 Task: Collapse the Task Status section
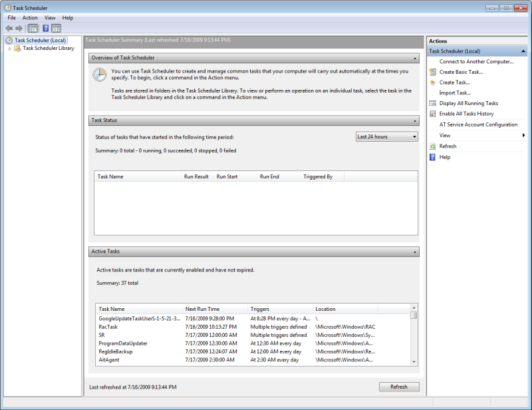(x=415, y=120)
